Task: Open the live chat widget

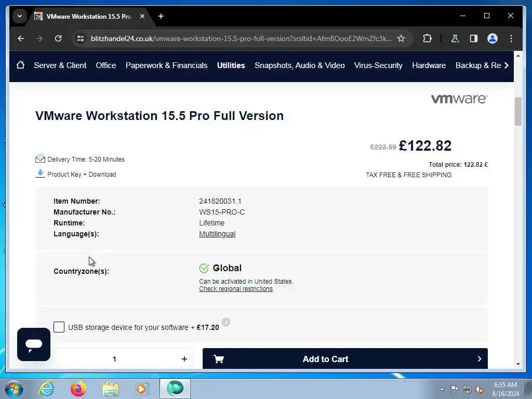Action: point(34,344)
